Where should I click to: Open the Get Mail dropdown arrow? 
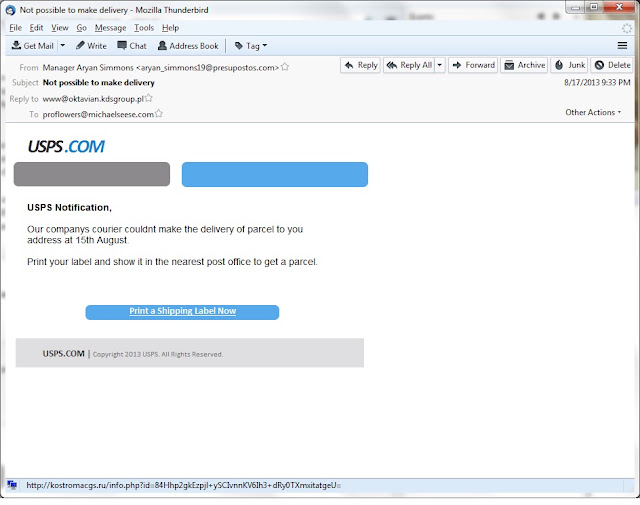coord(63,46)
